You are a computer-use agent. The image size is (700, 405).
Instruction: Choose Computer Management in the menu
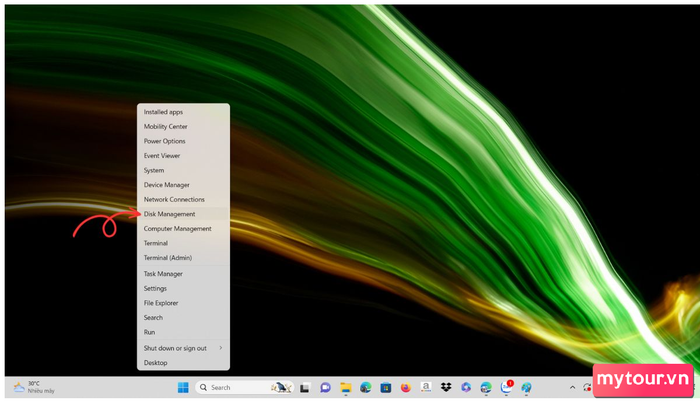(177, 229)
